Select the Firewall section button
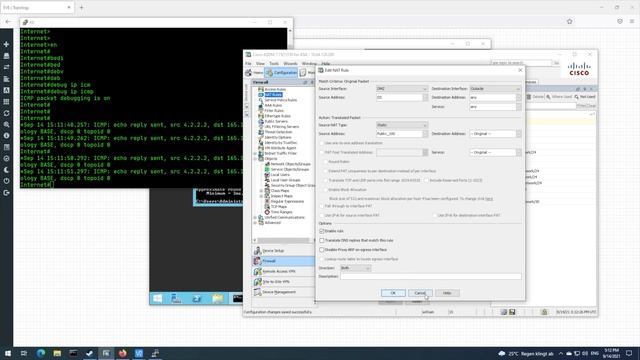This screenshot has width=640, height=360. tap(283, 261)
